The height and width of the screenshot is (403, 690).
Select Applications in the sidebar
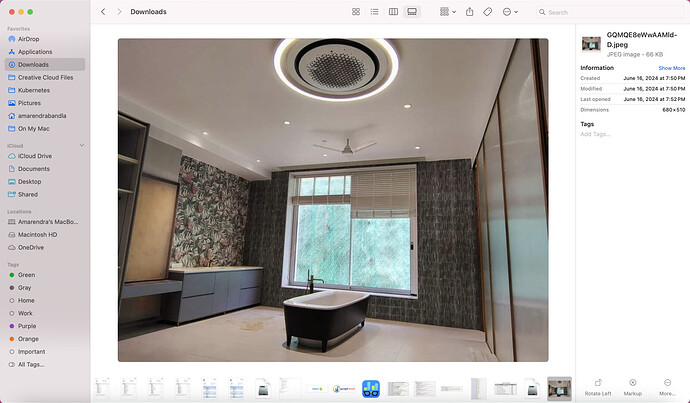pos(35,51)
